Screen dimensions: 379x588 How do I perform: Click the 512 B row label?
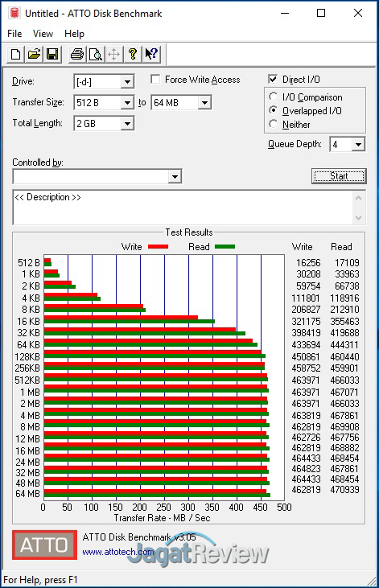click(x=28, y=262)
